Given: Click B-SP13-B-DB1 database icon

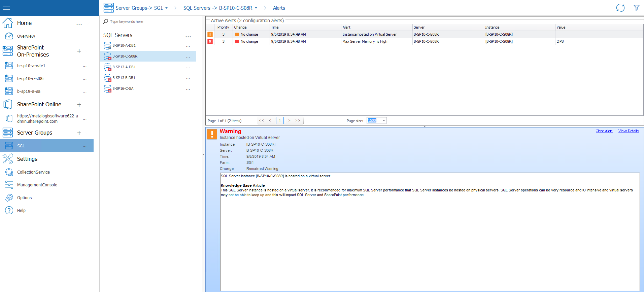Looking at the screenshot, I should pos(107,78).
